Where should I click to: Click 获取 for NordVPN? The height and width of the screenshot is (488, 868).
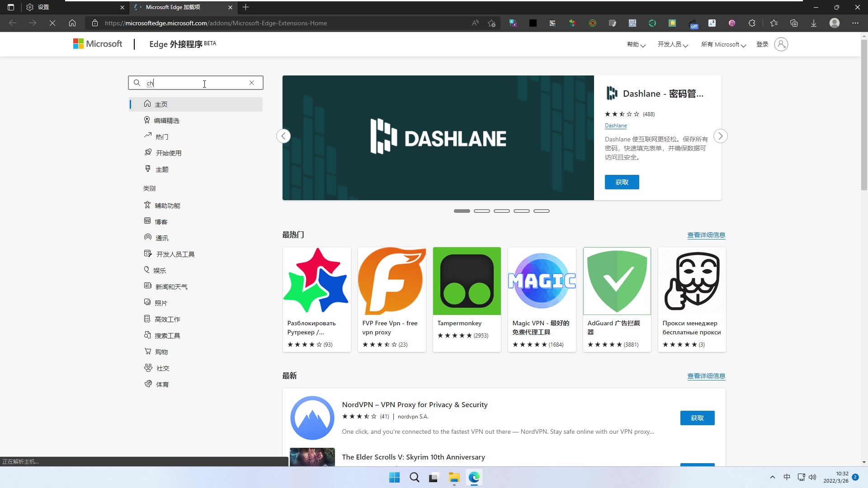pos(698,418)
